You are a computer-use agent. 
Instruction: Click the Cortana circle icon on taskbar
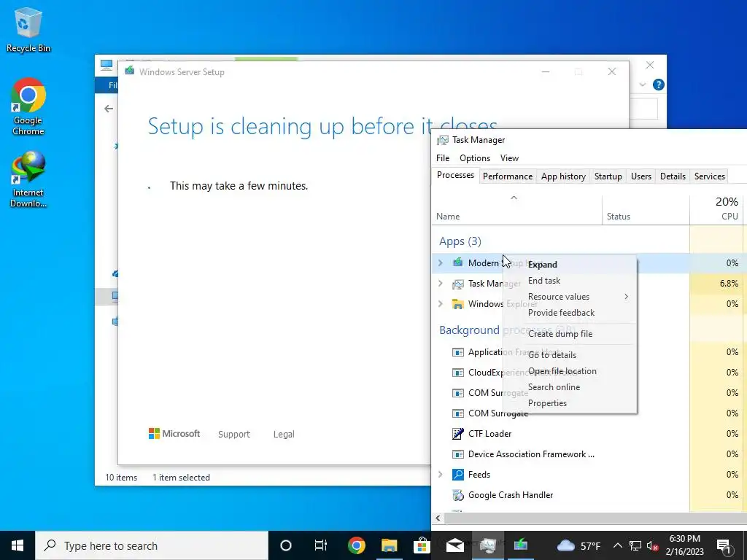click(x=286, y=545)
